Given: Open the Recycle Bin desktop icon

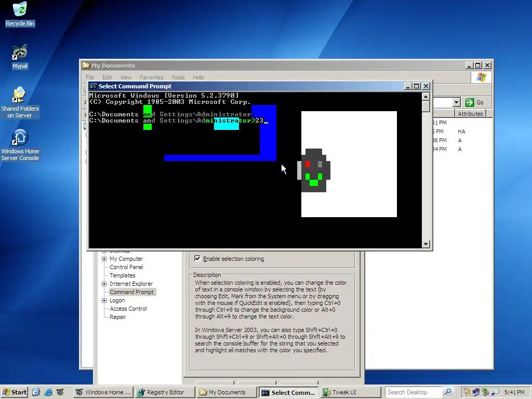Looking at the screenshot, I should (20, 14).
